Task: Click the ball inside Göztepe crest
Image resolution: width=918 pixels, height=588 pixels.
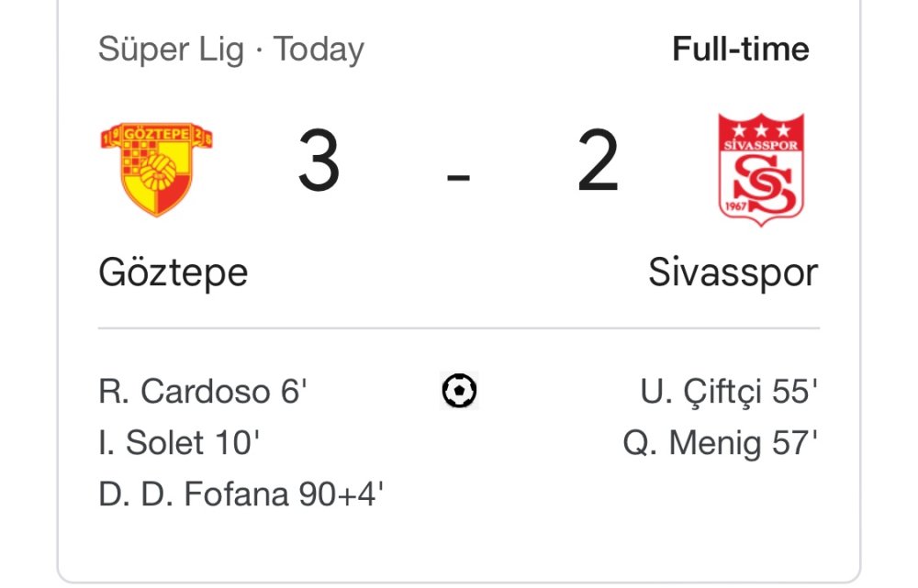Action: (162, 169)
